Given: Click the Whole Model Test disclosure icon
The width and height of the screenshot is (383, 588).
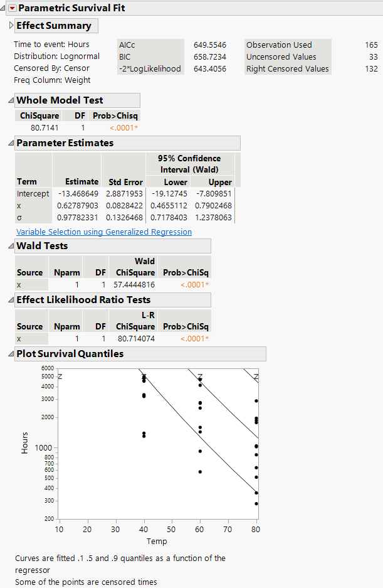Looking at the screenshot, I should coord(10,100).
